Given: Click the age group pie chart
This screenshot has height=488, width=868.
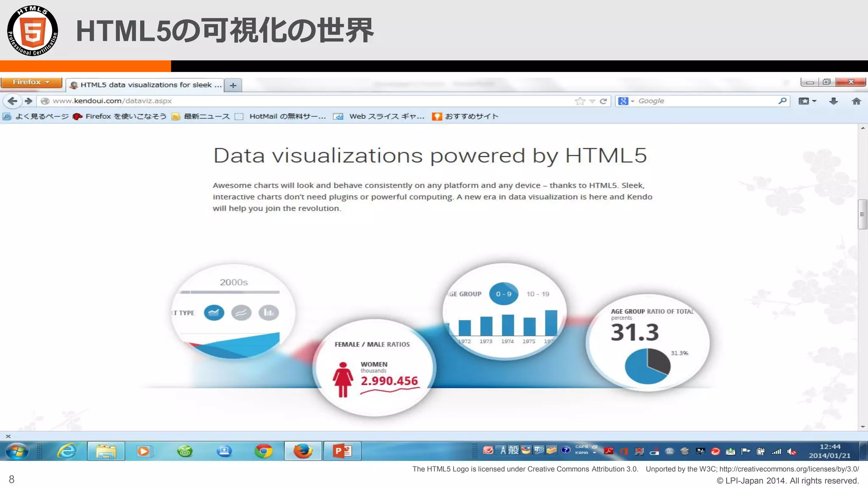Looking at the screenshot, I should [648, 366].
